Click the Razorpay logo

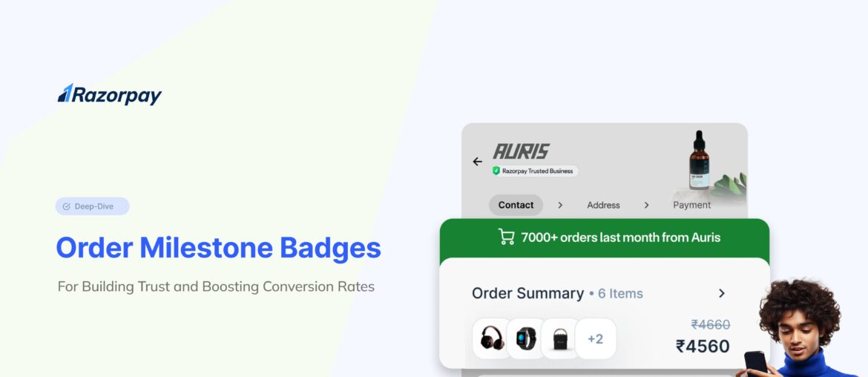tap(110, 94)
